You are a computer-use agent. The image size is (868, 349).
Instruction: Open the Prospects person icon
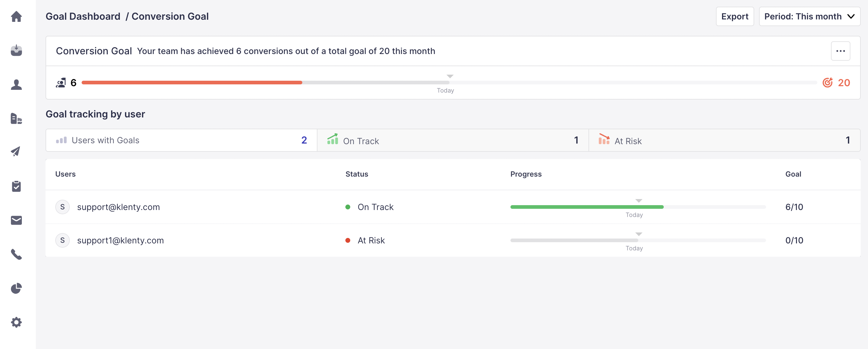tap(16, 85)
